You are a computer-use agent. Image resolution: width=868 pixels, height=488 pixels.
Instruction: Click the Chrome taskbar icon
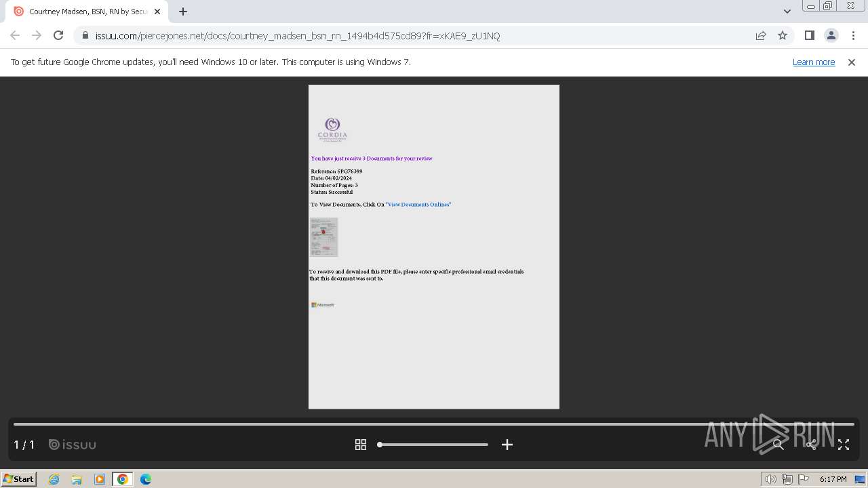123,479
